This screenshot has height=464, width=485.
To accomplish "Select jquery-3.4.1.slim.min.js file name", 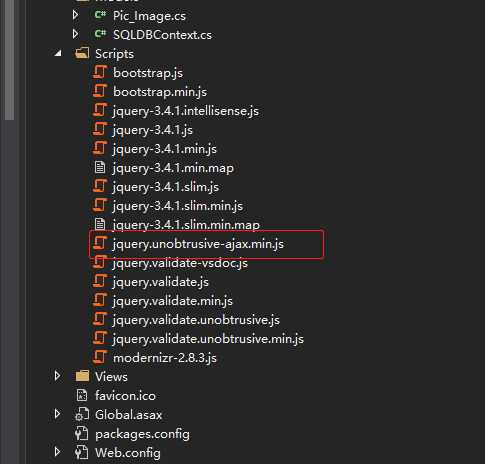I will tap(178, 206).
